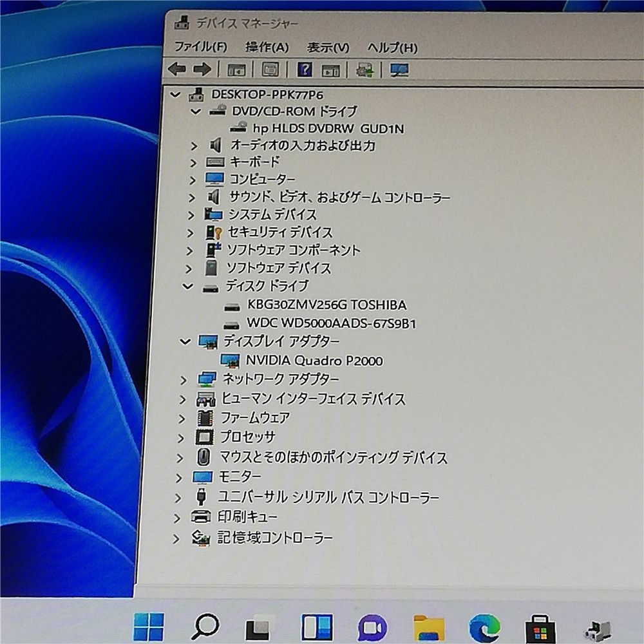The height and width of the screenshot is (644, 644).
Task: Click the Forward arrow in the toolbar
Action: [202, 70]
